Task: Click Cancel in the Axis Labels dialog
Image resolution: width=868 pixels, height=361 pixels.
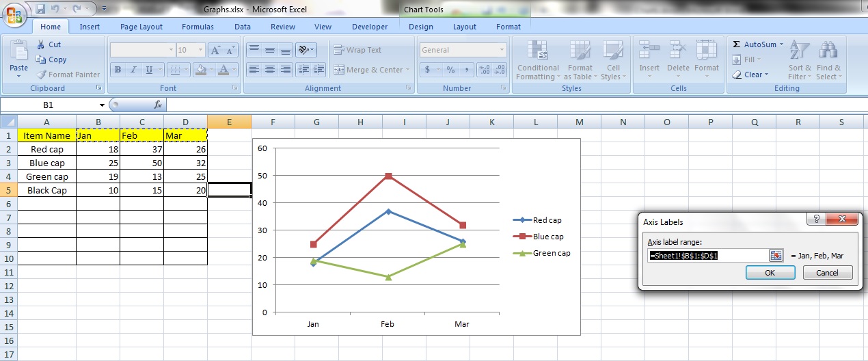Action: [x=827, y=273]
